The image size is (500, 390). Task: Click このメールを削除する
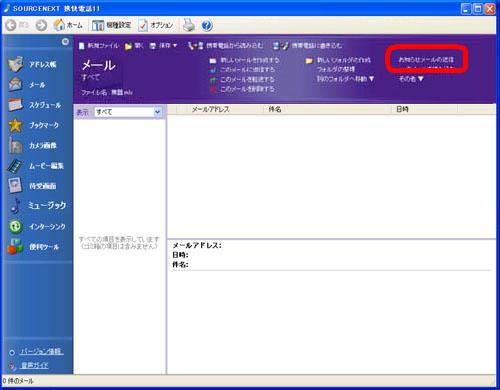pyautogui.click(x=242, y=89)
